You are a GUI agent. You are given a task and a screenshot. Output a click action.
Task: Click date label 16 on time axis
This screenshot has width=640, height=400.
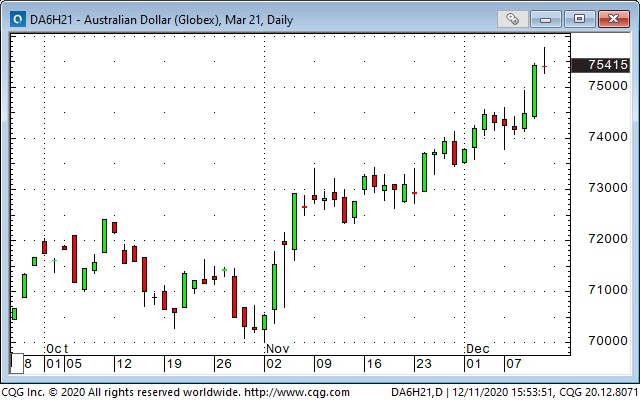click(373, 364)
